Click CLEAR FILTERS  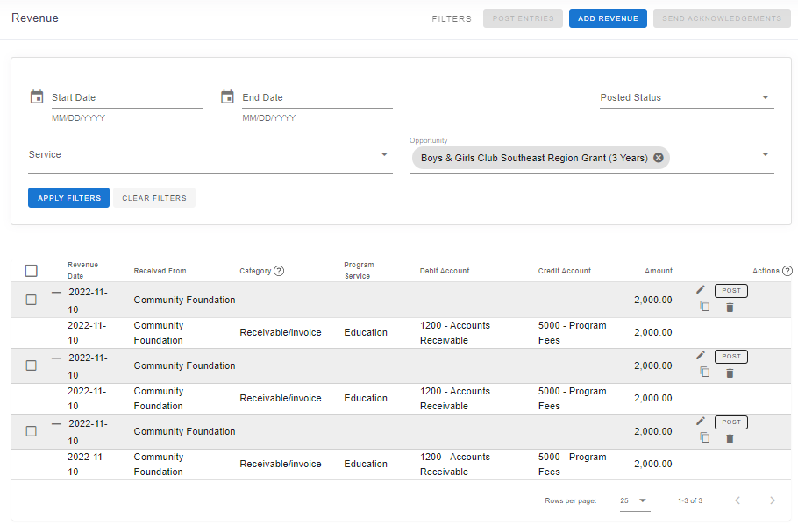point(154,198)
